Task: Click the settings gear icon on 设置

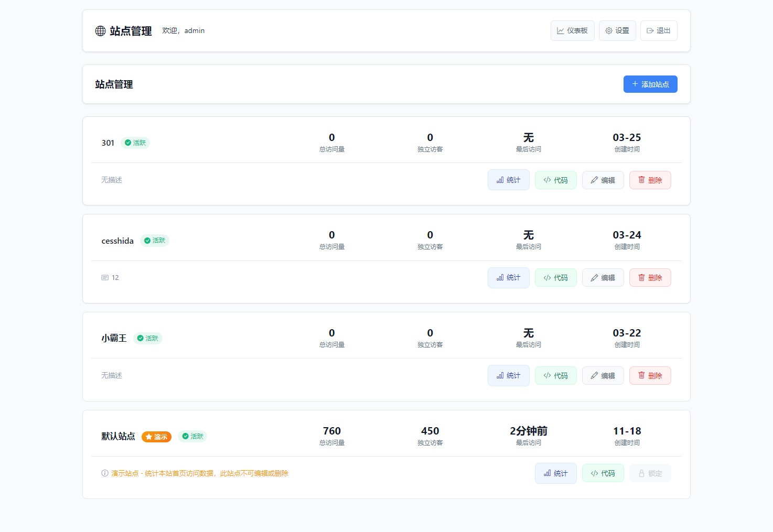Action: (608, 30)
